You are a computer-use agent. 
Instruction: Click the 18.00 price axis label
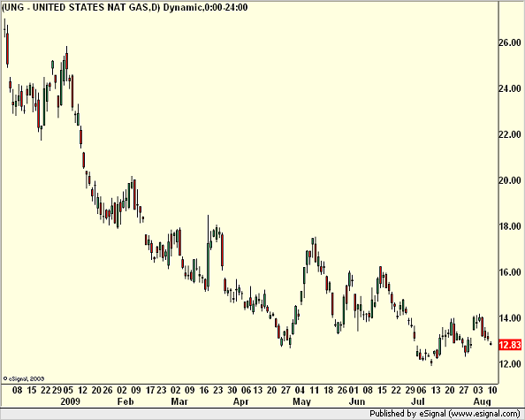pos(510,226)
